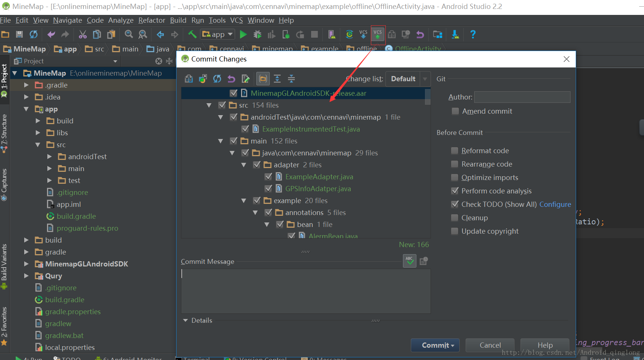Click inside the Commit Message text area

[x=306, y=291]
